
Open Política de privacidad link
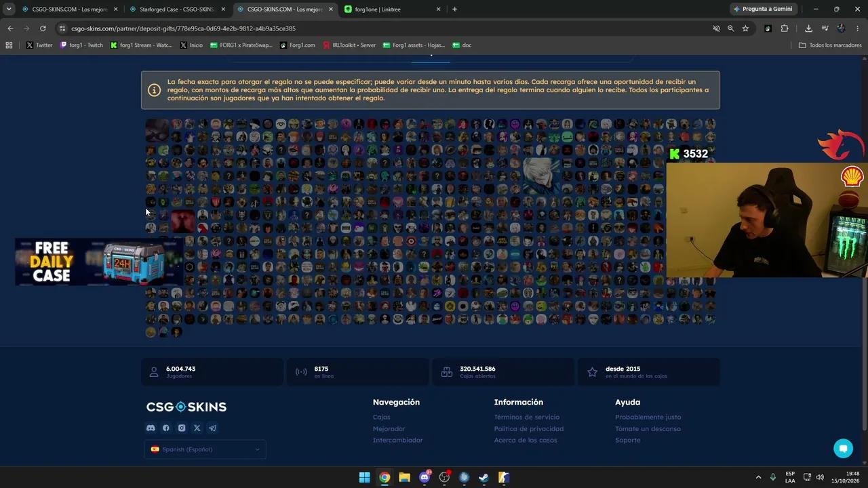tap(529, 428)
